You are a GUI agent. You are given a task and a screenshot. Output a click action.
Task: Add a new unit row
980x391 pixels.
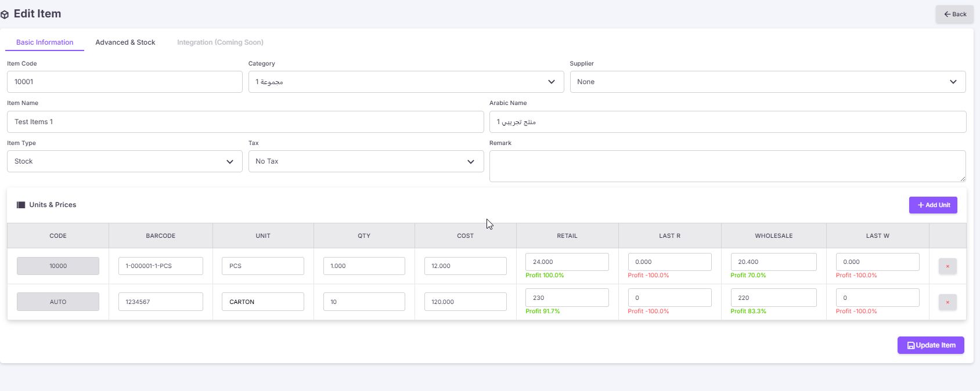click(x=933, y=205)
